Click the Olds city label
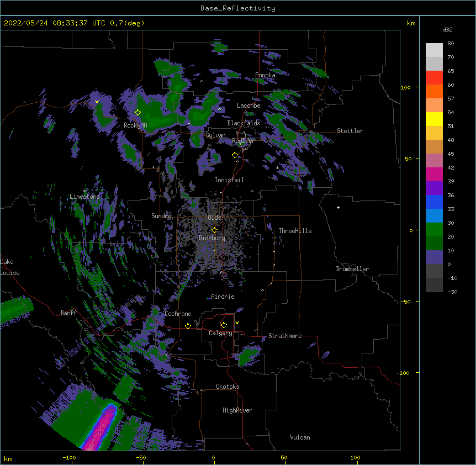 pyautogui.click(x=214, y=218)
